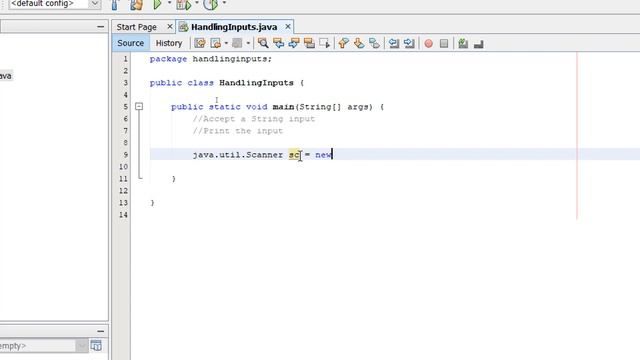Click the Uncomment icon
The height and width of the screenshot is (360, 640).
(479, 43)
